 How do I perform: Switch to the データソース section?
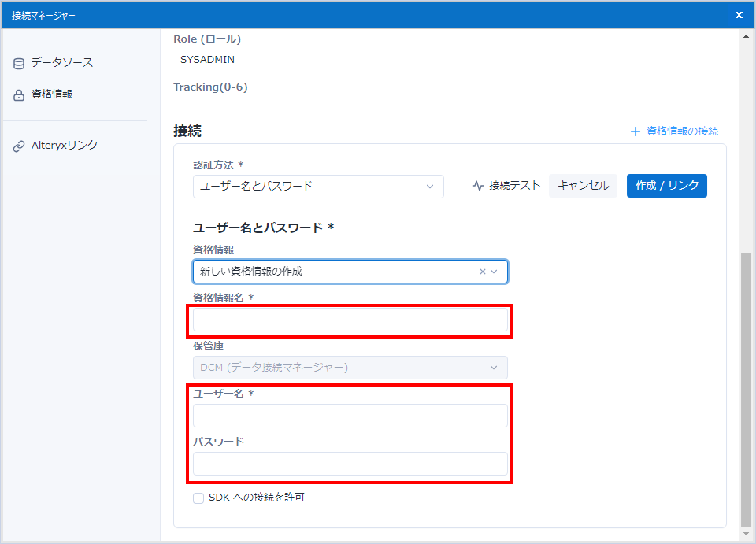pos(62,63)
